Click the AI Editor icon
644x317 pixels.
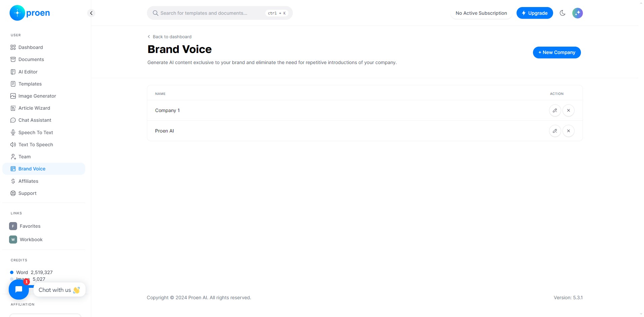[x=13, y=72]
